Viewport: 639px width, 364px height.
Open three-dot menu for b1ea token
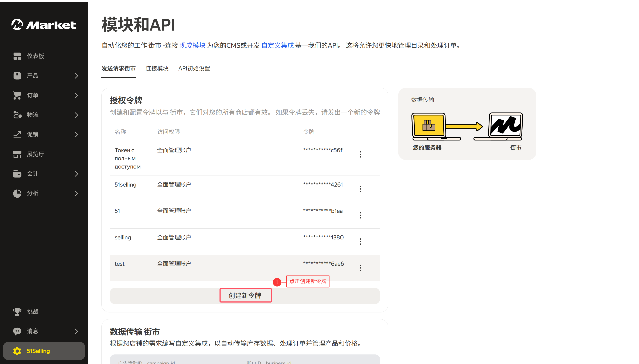pyautogui.click(x=360, y=215)
